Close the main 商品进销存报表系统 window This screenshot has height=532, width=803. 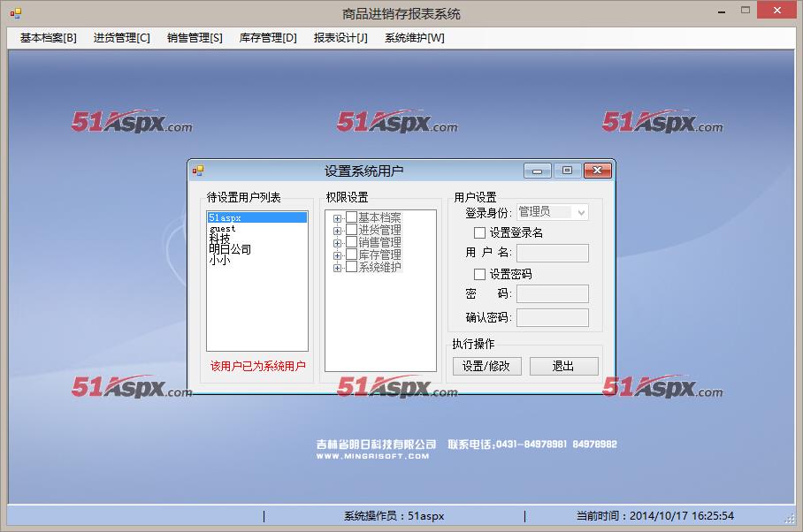click(x=776, y=11)
